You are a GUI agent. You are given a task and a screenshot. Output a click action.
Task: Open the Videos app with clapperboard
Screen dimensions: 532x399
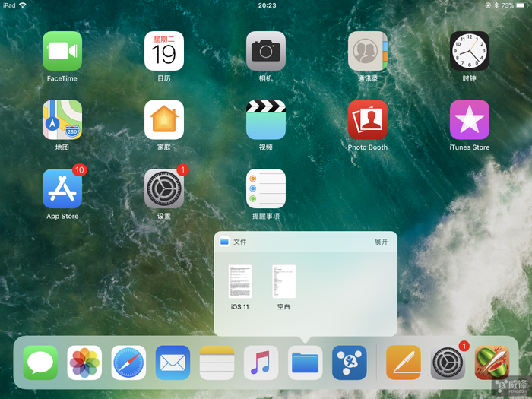266,120
